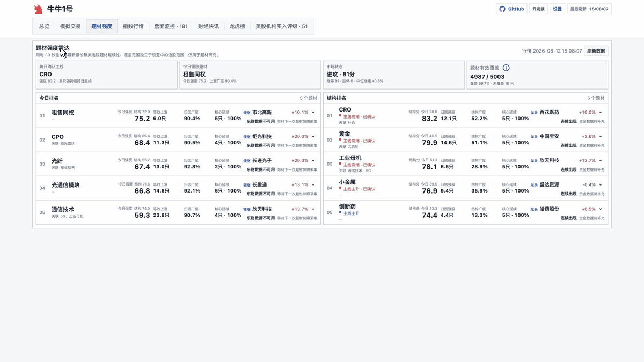
Task: Expand the 光通信模块 row chevron
Action: (313, 185)
